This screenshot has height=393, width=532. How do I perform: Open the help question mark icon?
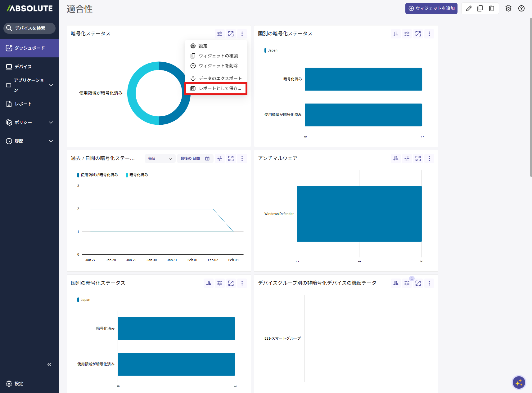pos(521,8)
